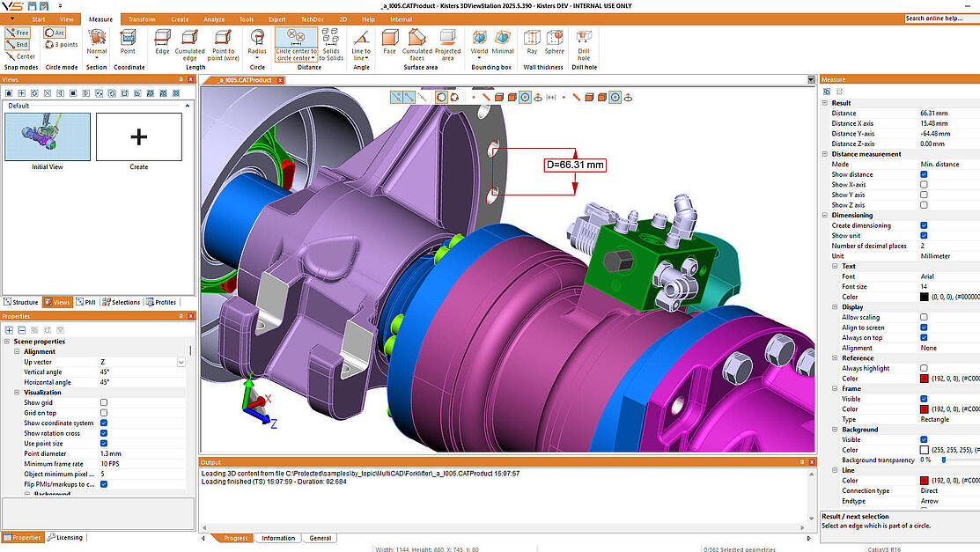The height and width of the screenshot is (552, 980).
Task: Adjust the Background transparency slider
Action: pyautogui.click(x=943, y=460)
